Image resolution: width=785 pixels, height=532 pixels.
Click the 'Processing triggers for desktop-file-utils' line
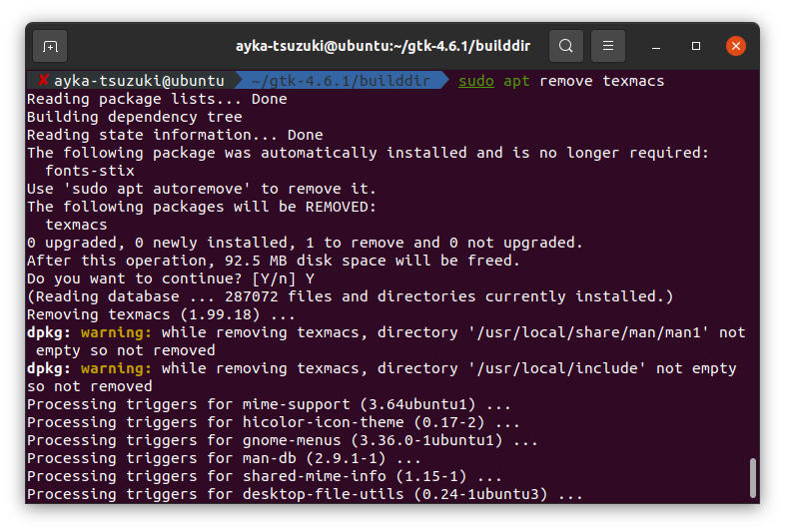[305, 494]
